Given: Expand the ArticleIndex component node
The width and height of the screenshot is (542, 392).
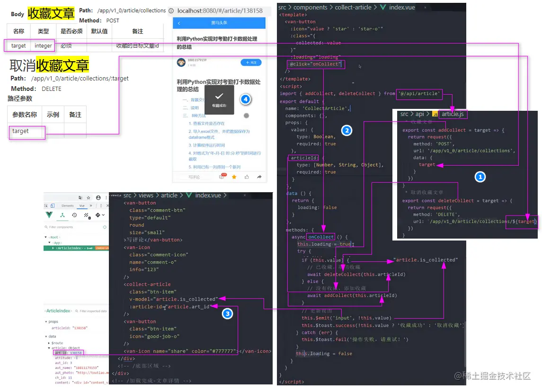Looking at the screenshot, I should tap(53, 248).
